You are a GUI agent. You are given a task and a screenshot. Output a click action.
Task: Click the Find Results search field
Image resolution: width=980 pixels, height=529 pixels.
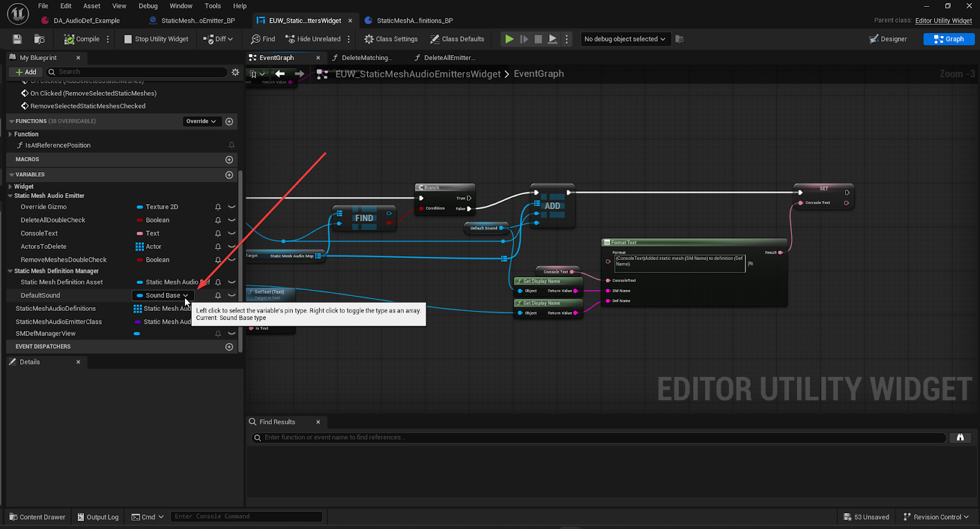coord(599,438)
